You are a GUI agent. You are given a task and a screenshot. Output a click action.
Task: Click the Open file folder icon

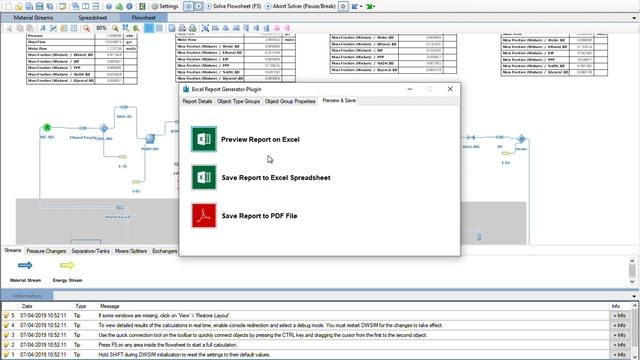click(19, 6)
